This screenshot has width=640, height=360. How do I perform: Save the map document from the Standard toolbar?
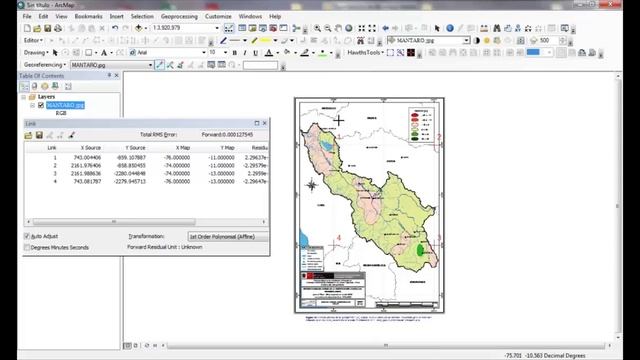tap(47, 28)
